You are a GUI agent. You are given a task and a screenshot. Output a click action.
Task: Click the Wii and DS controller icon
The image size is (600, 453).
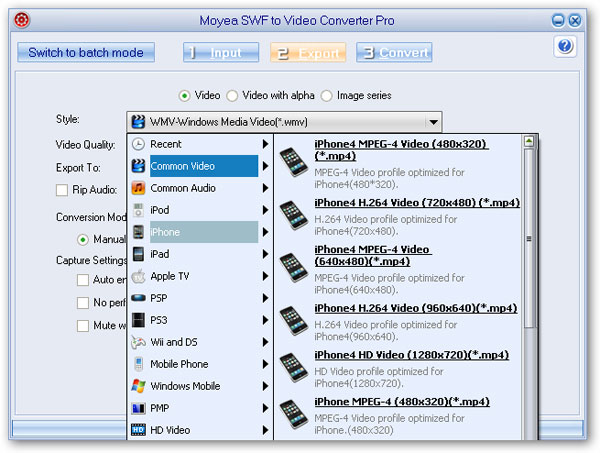[138, 342]
